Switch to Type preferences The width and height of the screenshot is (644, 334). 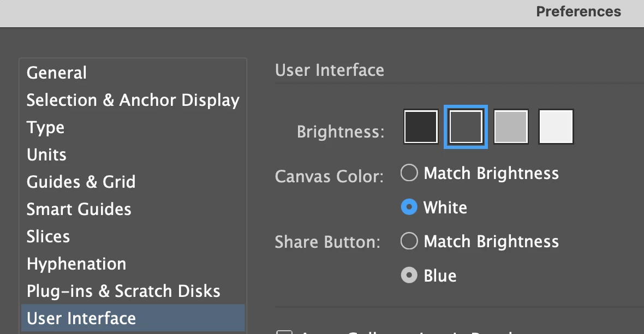click(x=46, y=127)
